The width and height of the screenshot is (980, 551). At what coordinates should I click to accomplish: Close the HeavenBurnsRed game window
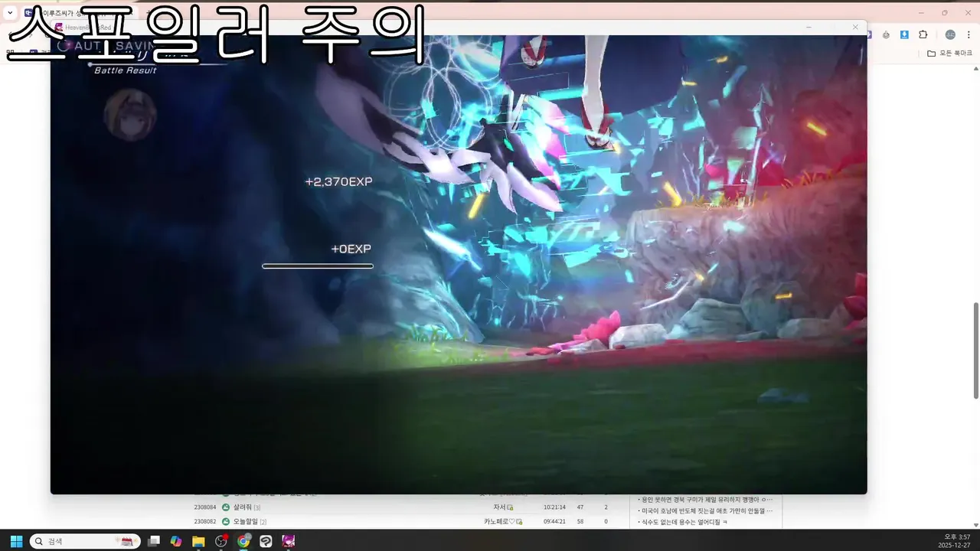(x=855, y=27)
